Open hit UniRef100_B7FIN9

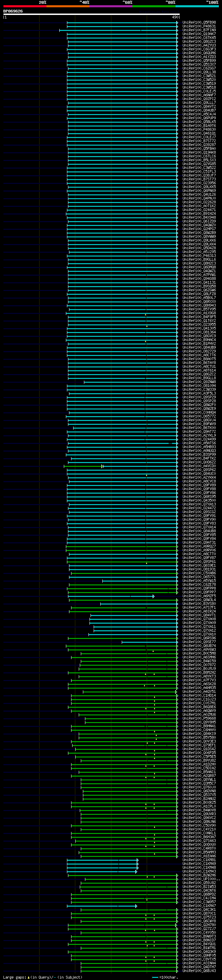click(199, 30)
